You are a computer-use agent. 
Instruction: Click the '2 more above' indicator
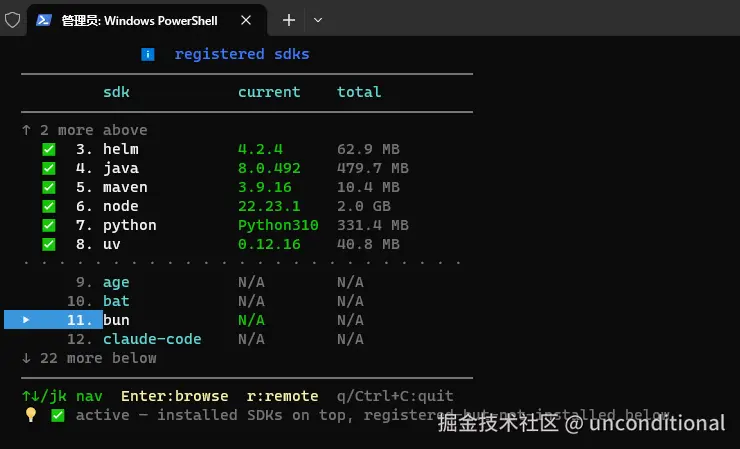[x=85, y=130]
